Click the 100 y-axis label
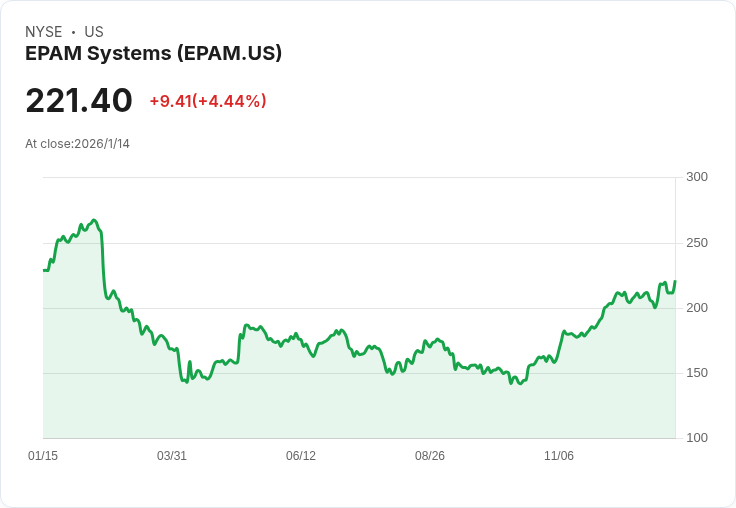The image size is (736, 508). click(x=697, y=438)
